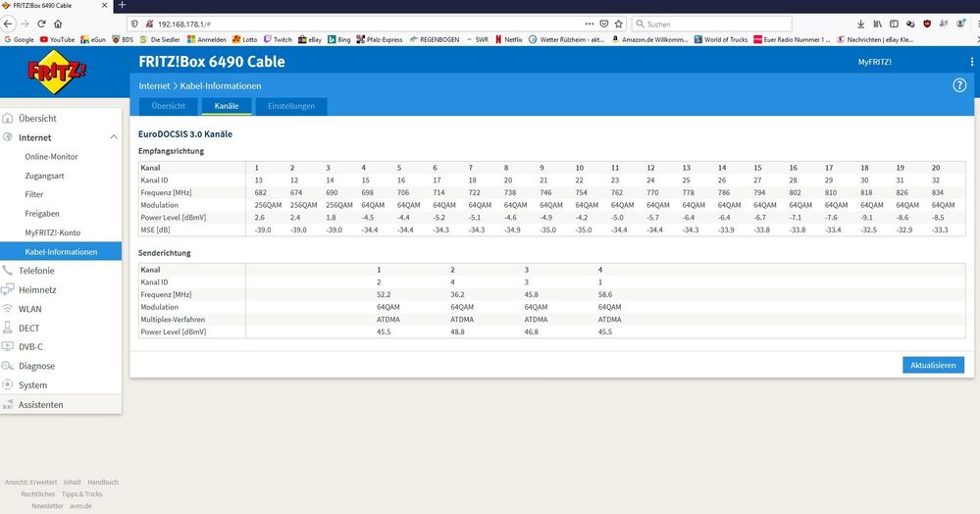The width and height of the screenshot is (980, 514).
Task: Select Online-Monitor in the sidebar
Action: click(51, 156)
